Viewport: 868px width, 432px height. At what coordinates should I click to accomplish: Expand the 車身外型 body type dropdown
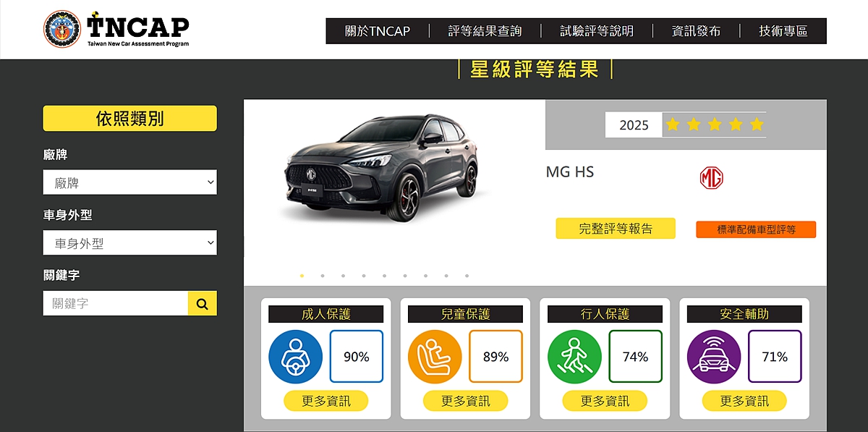tap(130, 243)
